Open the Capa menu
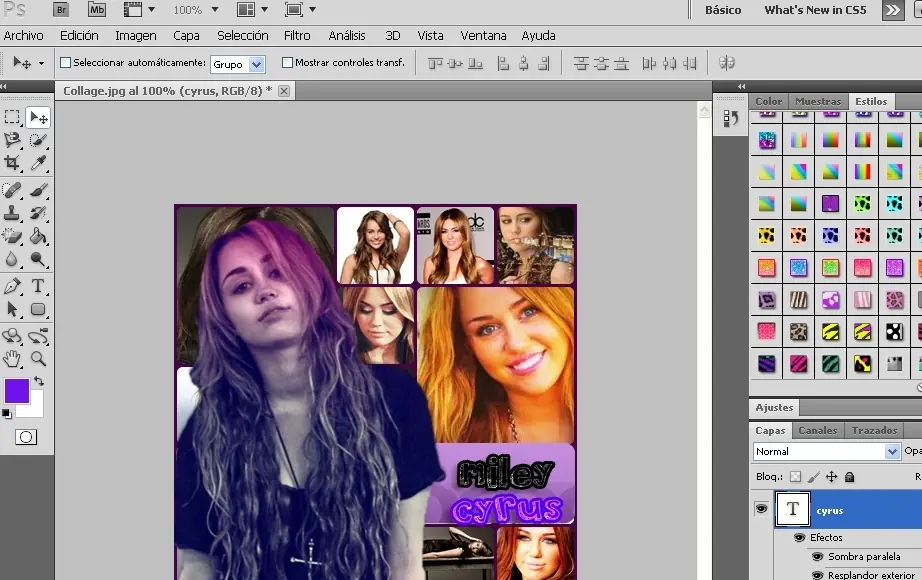This screenshot has width=922, height=580. click(x=186, y=36)
